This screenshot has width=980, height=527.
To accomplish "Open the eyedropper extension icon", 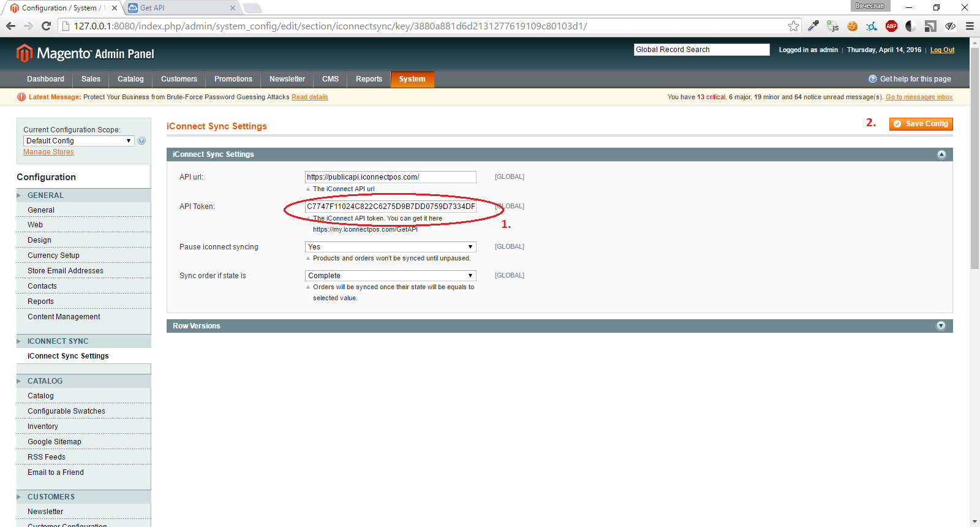I will tap(813, 26).
